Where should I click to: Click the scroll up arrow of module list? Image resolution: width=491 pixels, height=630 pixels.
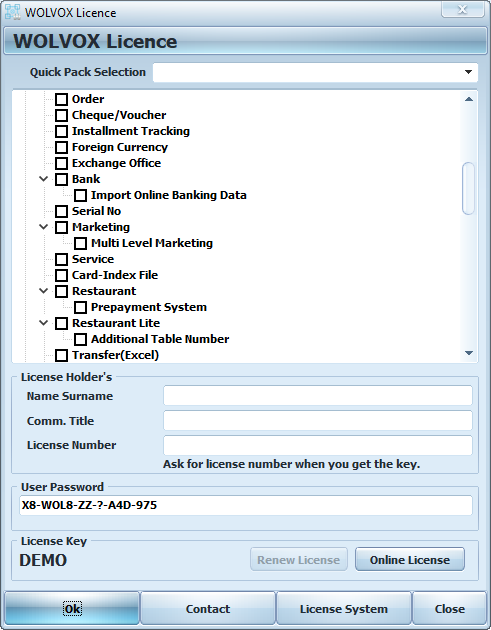tap(468, 99)
